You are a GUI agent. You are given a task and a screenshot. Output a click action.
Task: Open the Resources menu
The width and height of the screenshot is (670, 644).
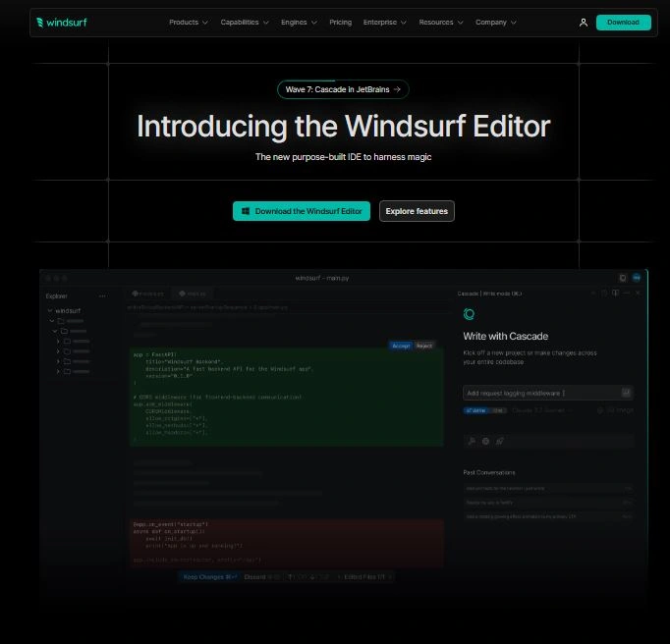point(440,22)
